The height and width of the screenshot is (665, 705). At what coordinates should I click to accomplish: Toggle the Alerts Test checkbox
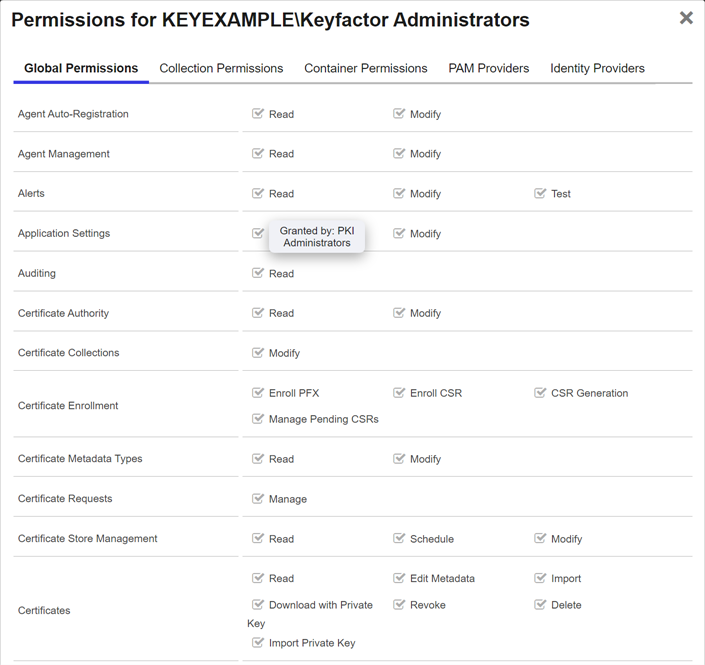[540, 193]
